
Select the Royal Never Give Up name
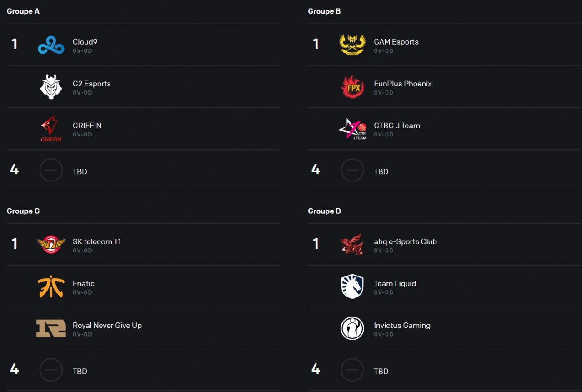(x=107, y=325)
